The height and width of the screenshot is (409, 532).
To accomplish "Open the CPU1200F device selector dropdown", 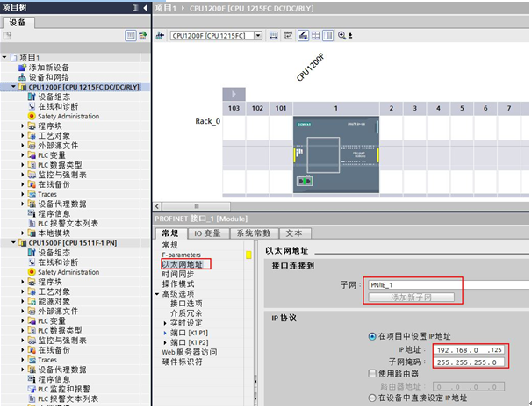I will (258, 36).
